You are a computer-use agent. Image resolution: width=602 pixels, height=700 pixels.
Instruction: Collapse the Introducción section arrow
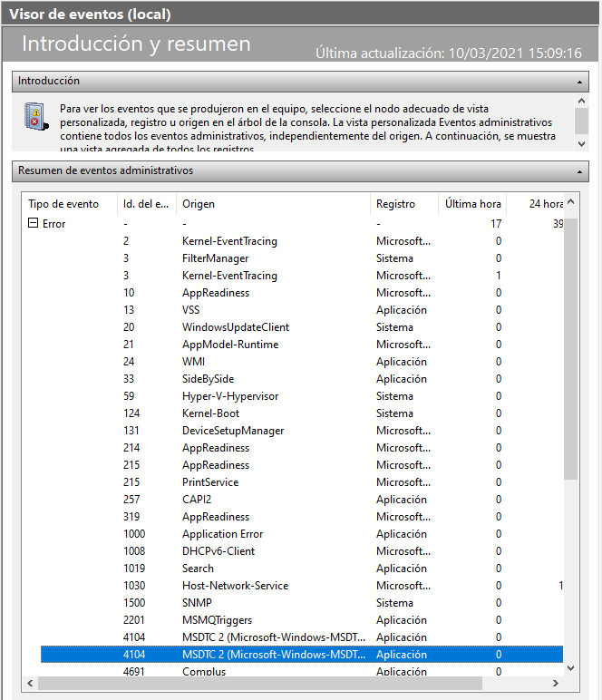tap(579, 83)
